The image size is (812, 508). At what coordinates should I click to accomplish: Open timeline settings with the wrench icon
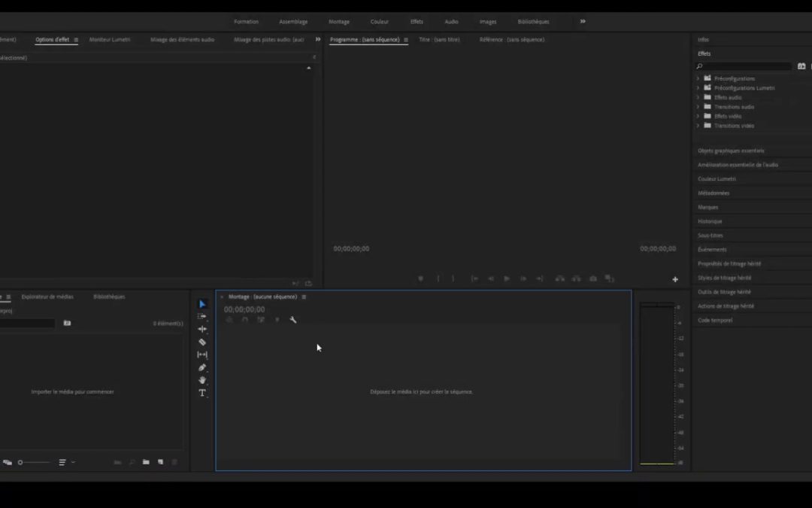point(293,320)
